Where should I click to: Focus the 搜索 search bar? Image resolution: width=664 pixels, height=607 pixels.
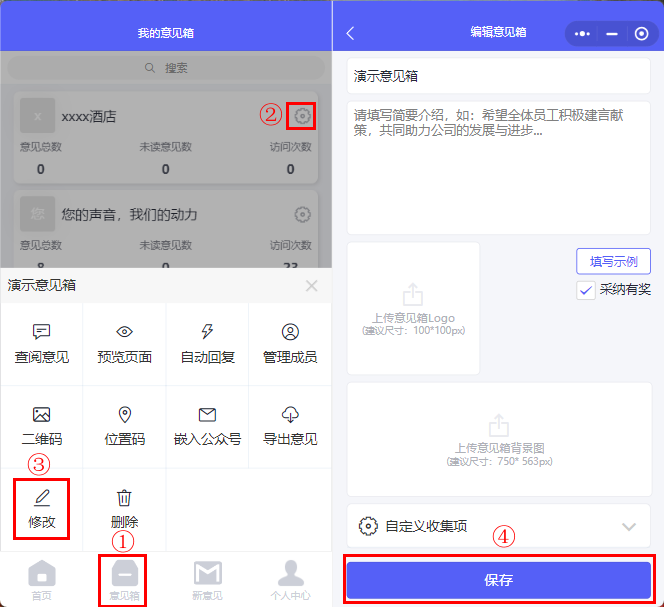(166, 68)
